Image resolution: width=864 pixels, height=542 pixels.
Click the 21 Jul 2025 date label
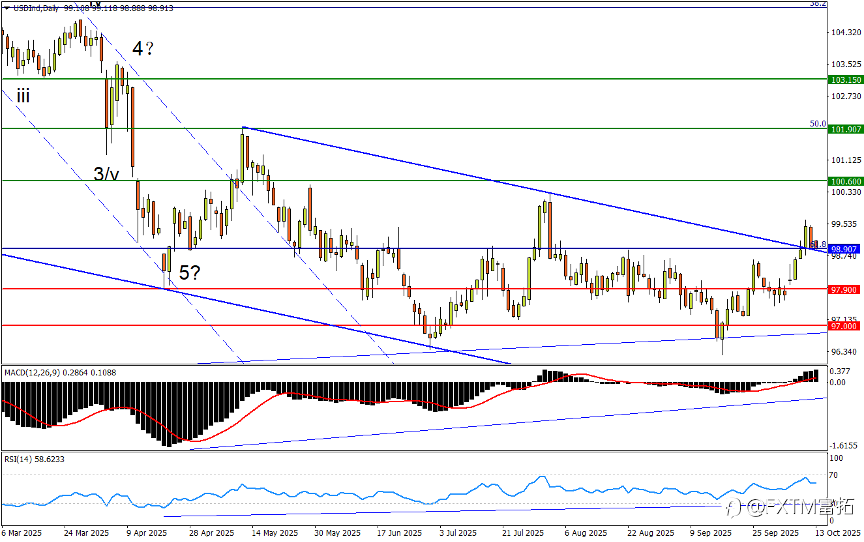click(x=523, y=533)
